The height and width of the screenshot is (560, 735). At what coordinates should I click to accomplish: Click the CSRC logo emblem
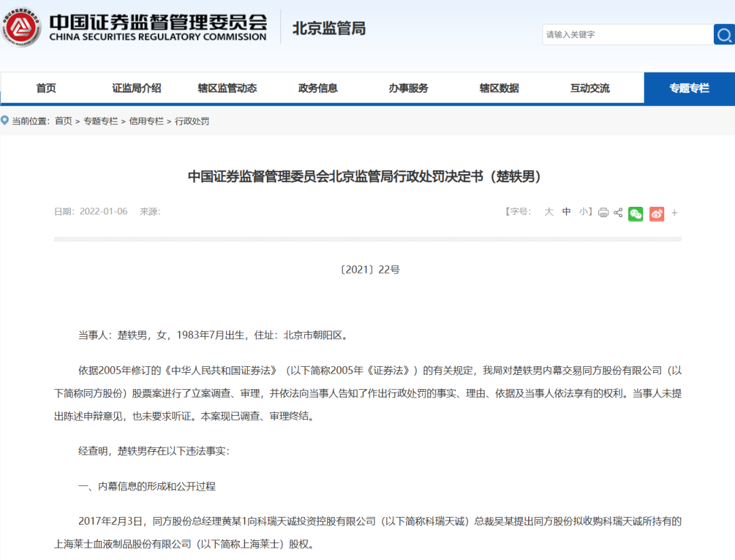pos(21,28)
